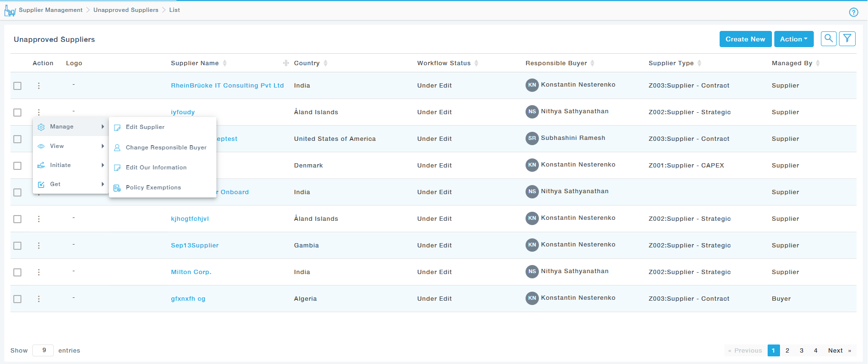
Task: Choose Edit Supplier from the Manage submenu
Action: [x=145, y=127]
